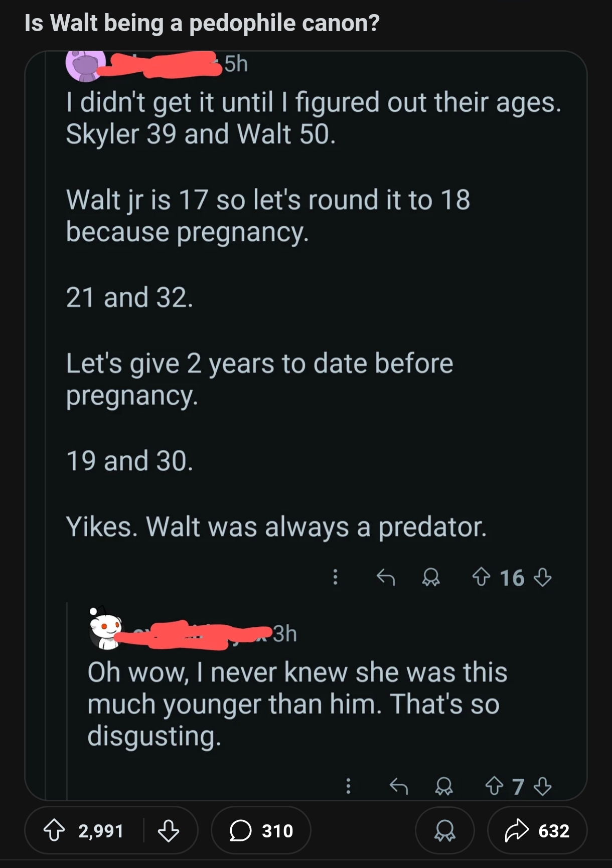The image size is (612, 868).
Task: Collapse the reply thread line
Action: 68,700
